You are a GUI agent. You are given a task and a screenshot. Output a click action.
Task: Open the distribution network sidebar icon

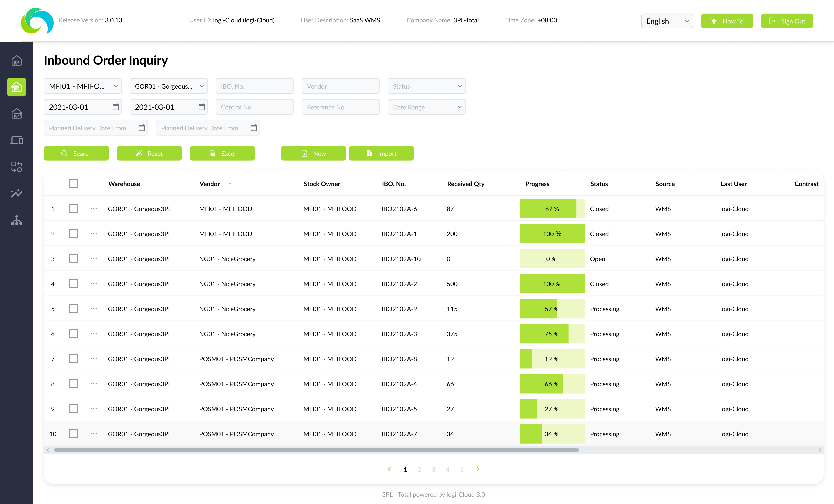click(16, 221)
